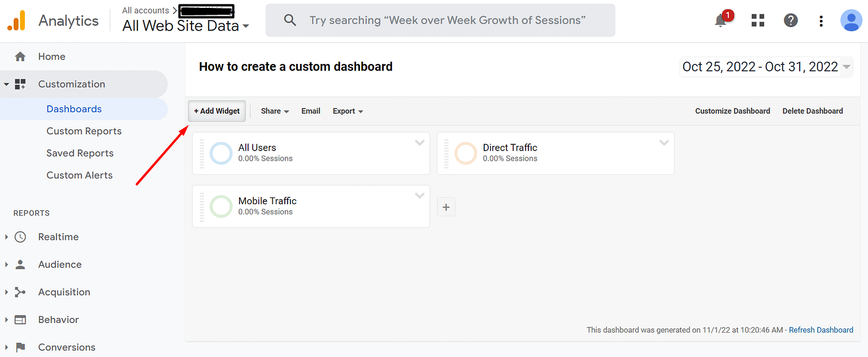Select the Audience reports icon

coord(20,264)
